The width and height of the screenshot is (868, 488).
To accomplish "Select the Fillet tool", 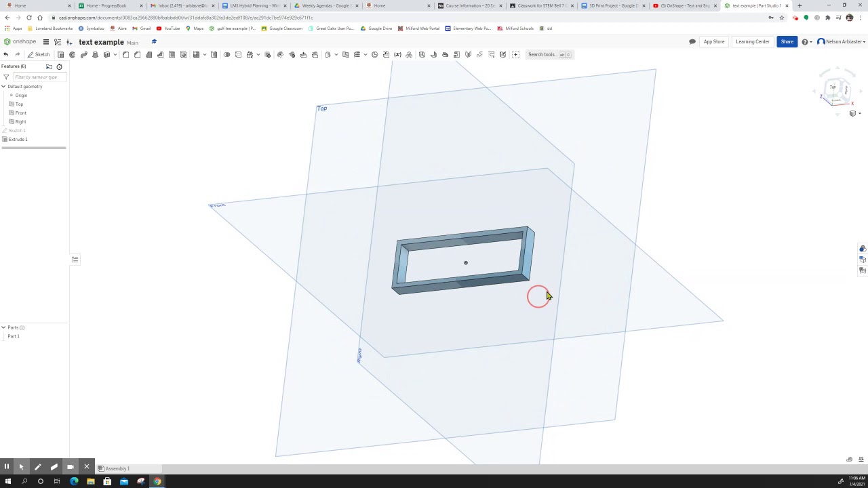I will point(125,54).
